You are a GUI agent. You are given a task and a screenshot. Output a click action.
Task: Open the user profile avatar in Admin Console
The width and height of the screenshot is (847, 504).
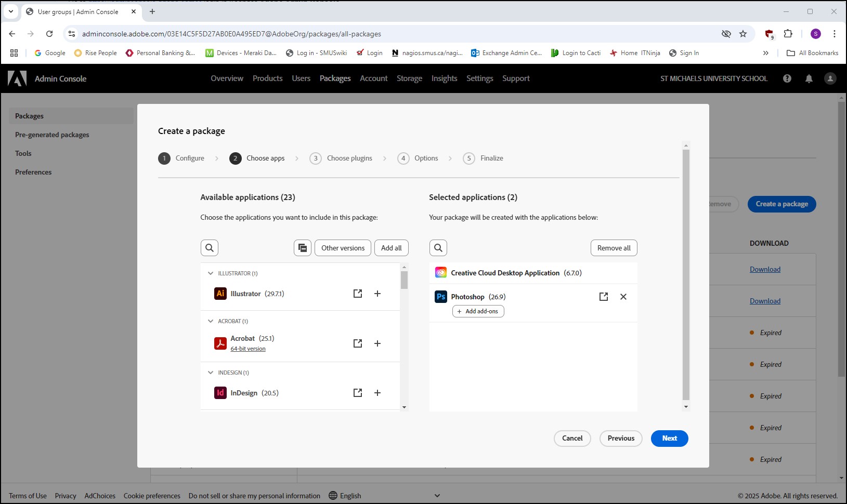(830, 78)
